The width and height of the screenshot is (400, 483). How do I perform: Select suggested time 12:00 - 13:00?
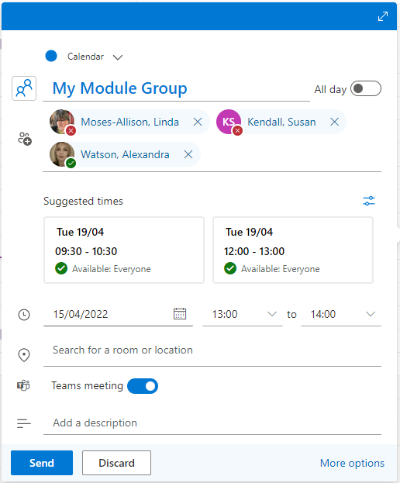pyautogui.click(x=293, y=250)
